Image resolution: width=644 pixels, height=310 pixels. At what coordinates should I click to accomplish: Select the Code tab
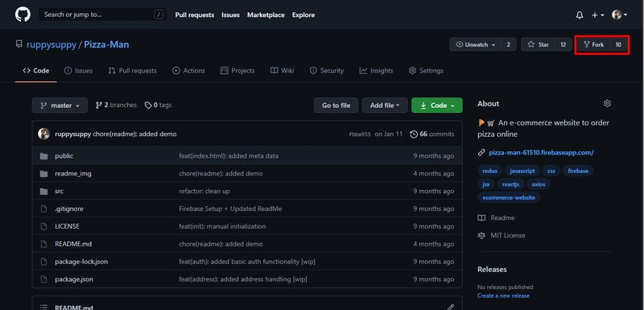point(35,71)
